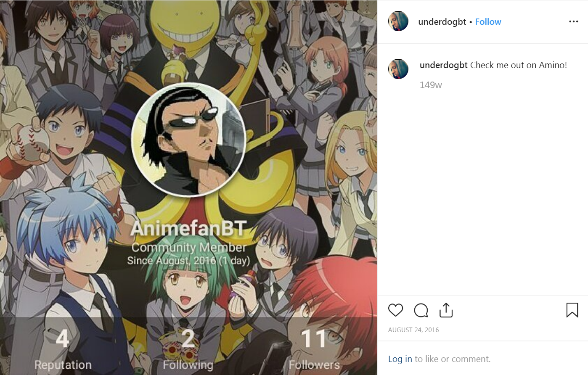Click the 'Check me out on Amino!' caption text
Image resolution: width=588 pixels, height=375 pixels.
519,65
